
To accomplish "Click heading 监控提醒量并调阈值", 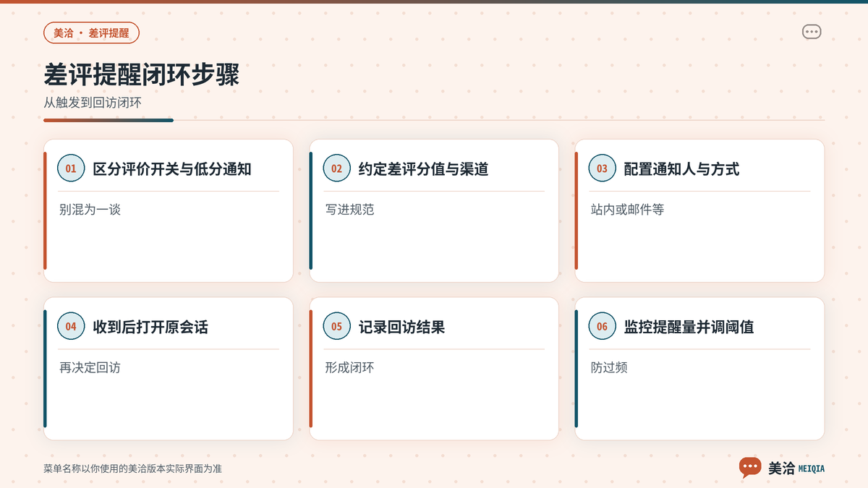I will [x=689, y=328].
